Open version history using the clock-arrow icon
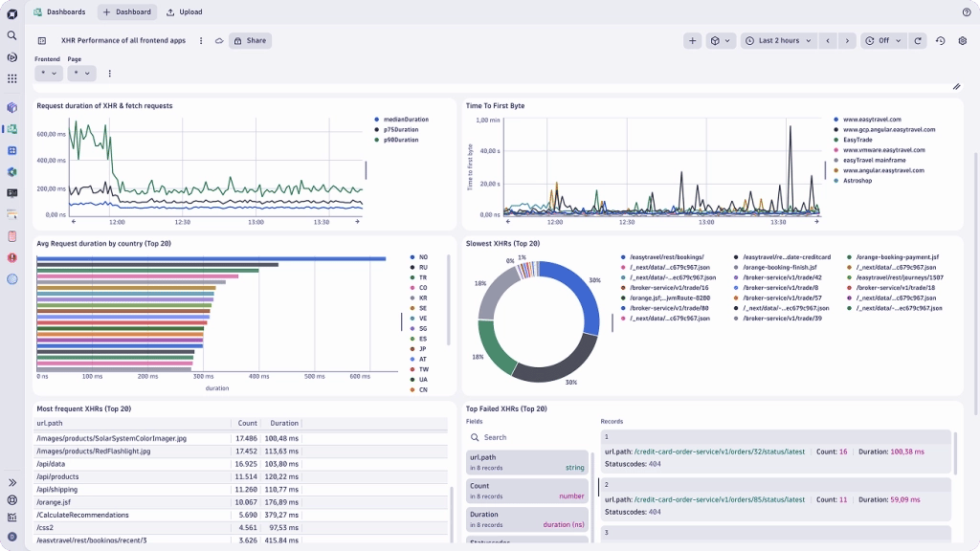Image resolution: width=980 pixels, height=551 pixels. (x=940, y=40)
